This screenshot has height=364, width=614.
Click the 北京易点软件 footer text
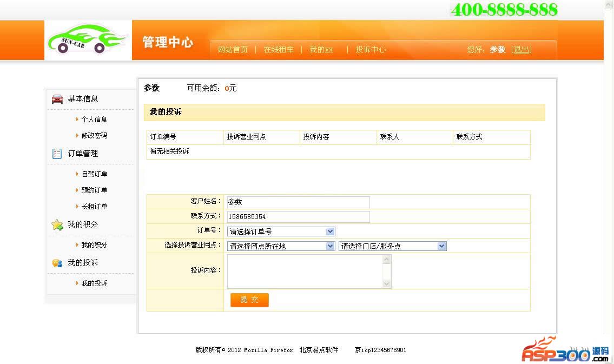(319, 350)
